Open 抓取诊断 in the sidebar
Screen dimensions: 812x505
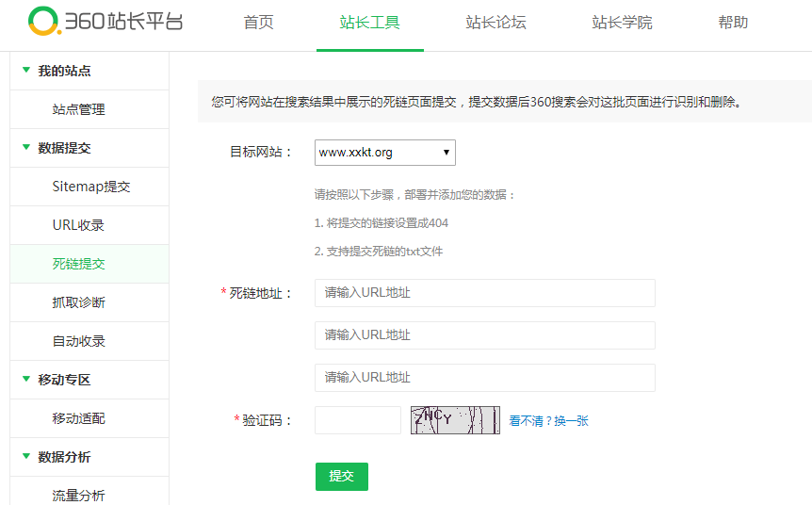click(89, 302)
